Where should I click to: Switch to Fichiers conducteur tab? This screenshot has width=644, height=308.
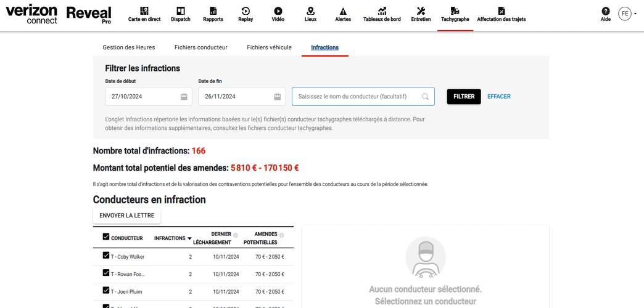[x=201, y=47]
